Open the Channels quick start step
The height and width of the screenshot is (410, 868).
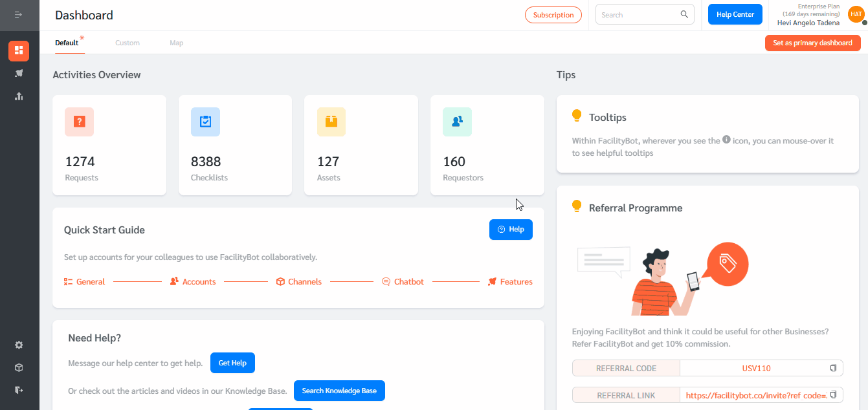pos(299,282)
